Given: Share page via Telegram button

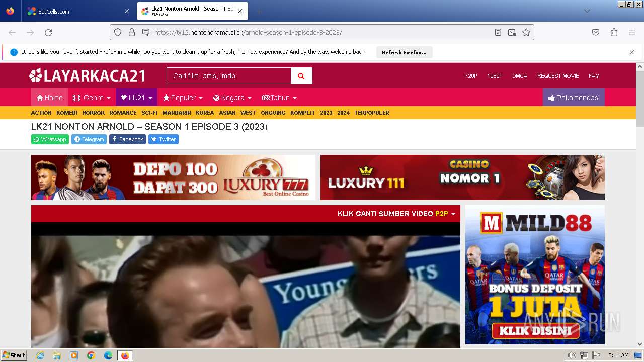Looking at the screenshot, I should 89,139.
